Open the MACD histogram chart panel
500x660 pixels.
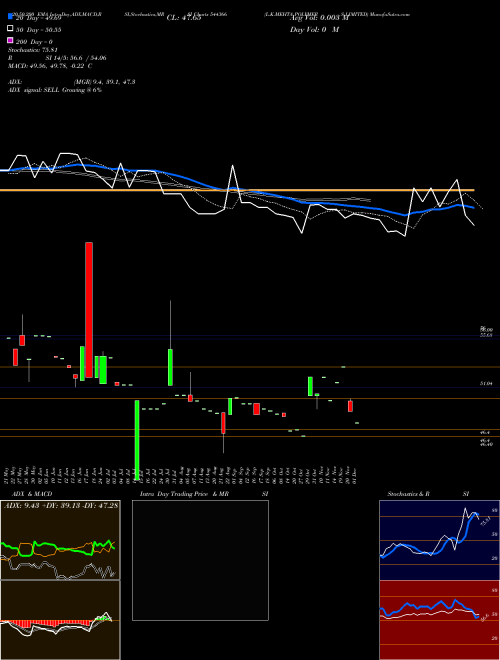tap(60, 620)
